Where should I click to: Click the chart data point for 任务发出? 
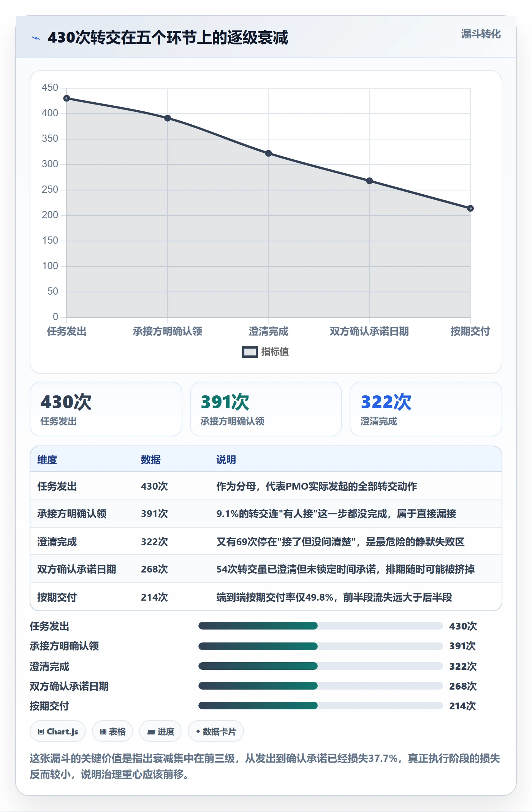(66, 98)
